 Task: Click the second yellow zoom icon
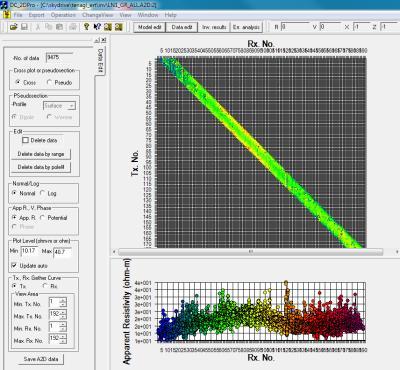(x=119, y=27)
